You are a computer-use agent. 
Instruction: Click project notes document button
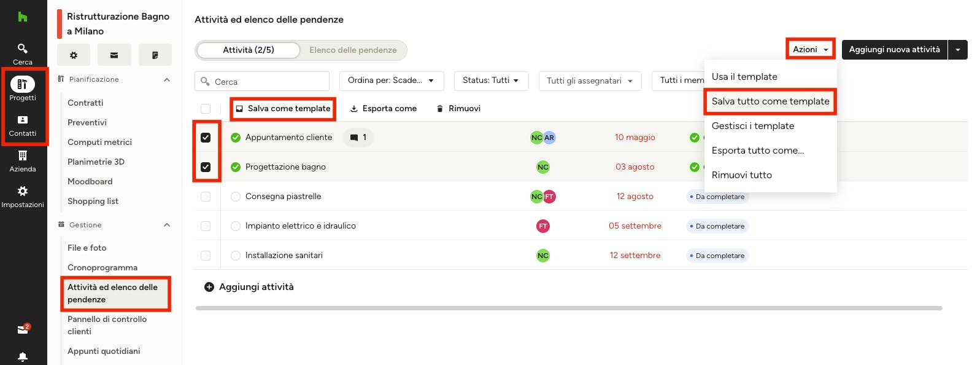click(x=155, y=55)
